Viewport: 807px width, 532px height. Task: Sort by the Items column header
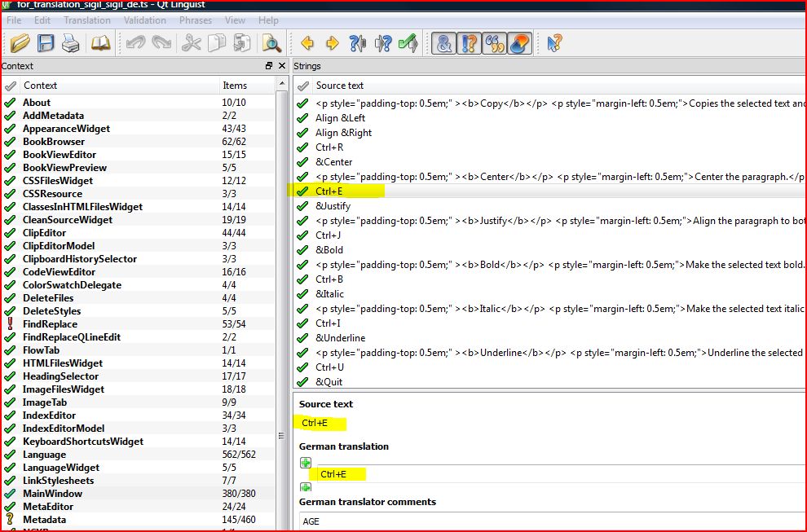coord(247,86)
